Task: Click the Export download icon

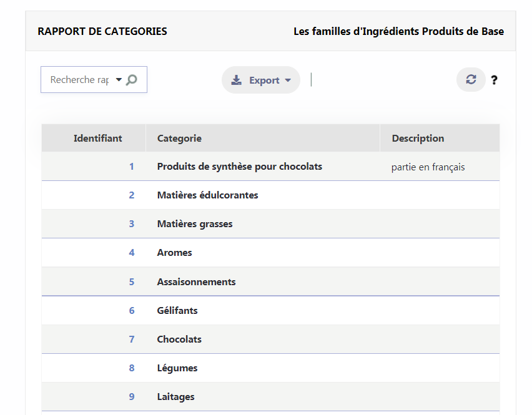Action: (236, 80)
